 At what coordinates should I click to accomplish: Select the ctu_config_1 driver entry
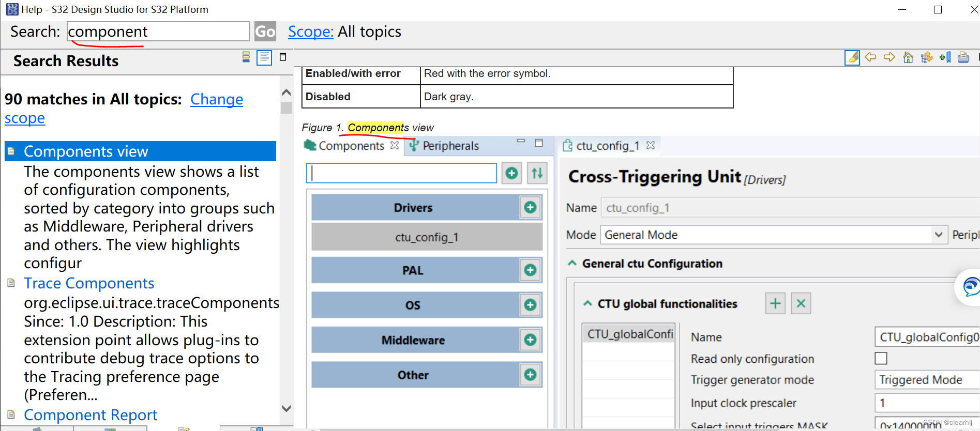427,237
